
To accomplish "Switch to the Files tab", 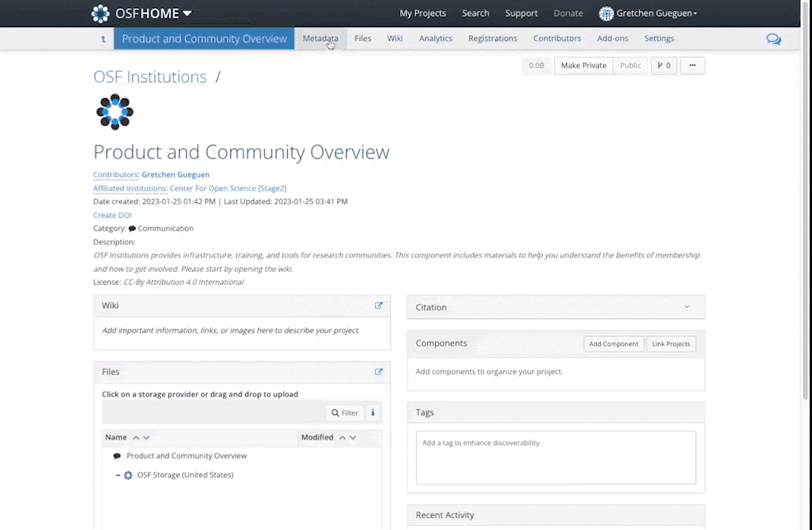I will 362,38.
